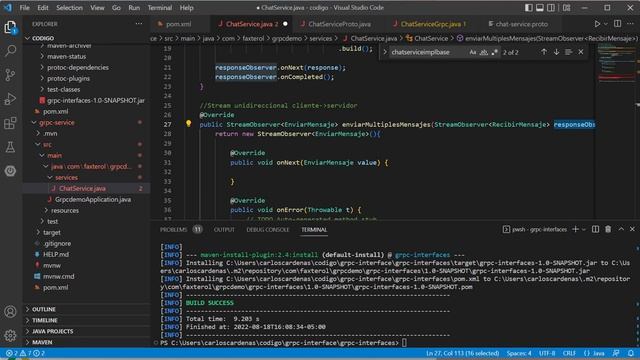Change encoding via UTF-8 status item
This screenshot has height=360, width=640.
(547, 353)
